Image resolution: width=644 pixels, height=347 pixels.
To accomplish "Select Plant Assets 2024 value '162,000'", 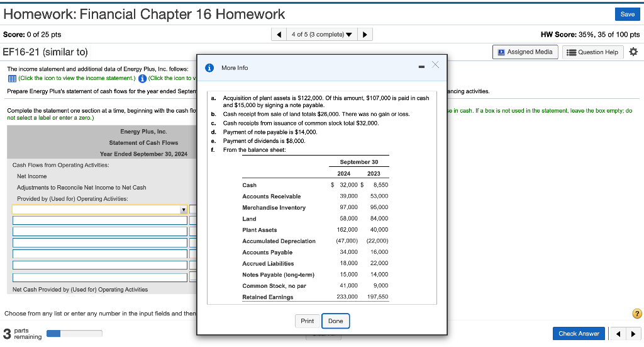I will [x=347, y=230].
